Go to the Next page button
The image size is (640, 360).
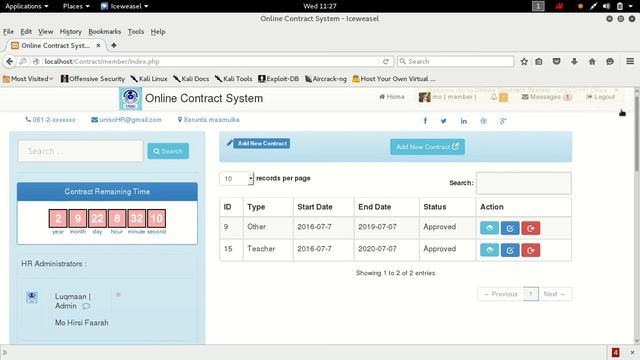[555, 294]
